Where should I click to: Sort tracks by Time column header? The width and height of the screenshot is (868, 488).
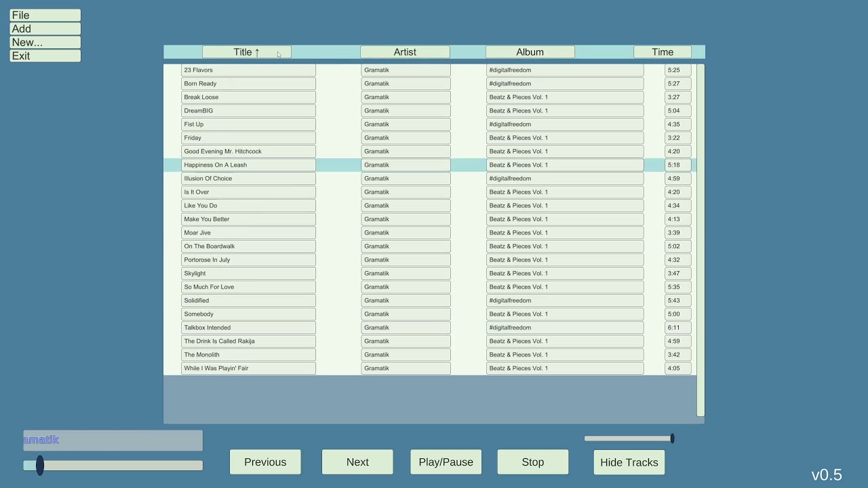click(663, 52)
